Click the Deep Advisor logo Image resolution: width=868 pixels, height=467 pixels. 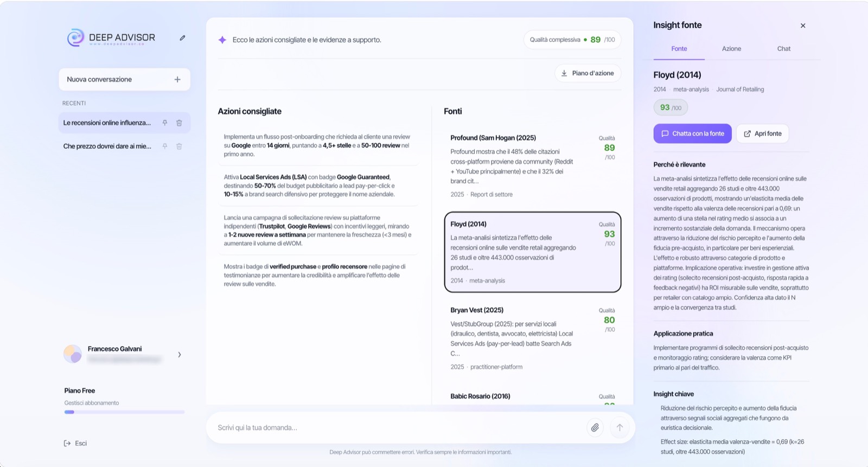pyautogui.click(x=111, y=37)
